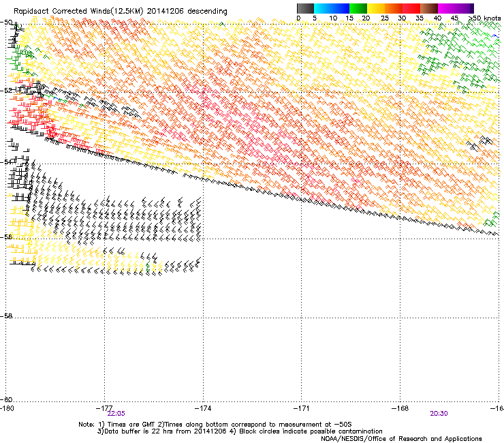Click the -56 latitude label

6,236
